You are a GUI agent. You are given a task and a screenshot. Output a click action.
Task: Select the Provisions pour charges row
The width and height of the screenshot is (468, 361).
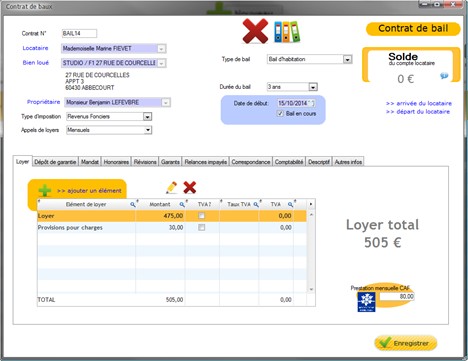tap(172, 228)
